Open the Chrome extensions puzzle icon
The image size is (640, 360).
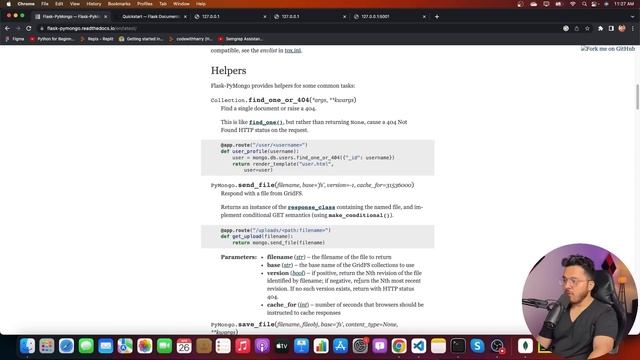pos(600,29)
